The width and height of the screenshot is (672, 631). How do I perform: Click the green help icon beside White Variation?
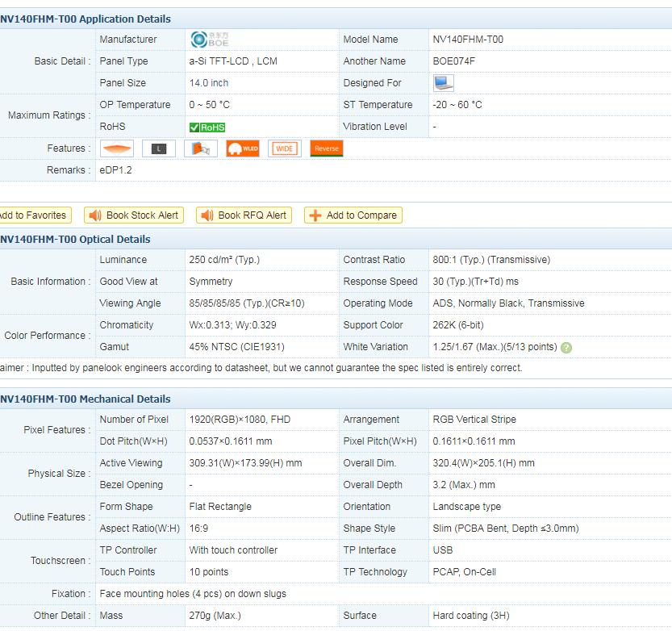point(566,348)
